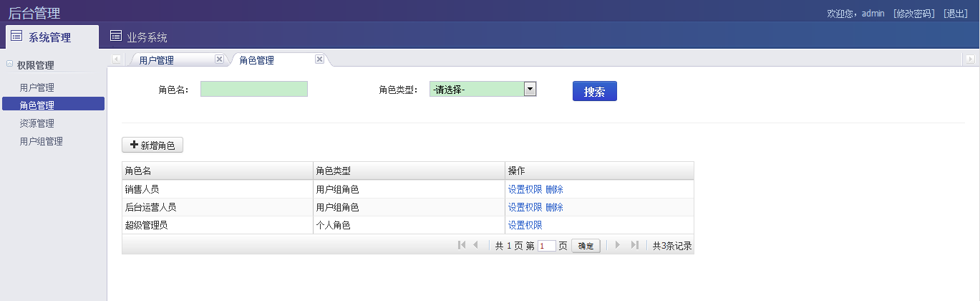This screenshot has width=980, height=301.
Task: Open 用户组管理 in the sidebar
Action: click(42, 141)
